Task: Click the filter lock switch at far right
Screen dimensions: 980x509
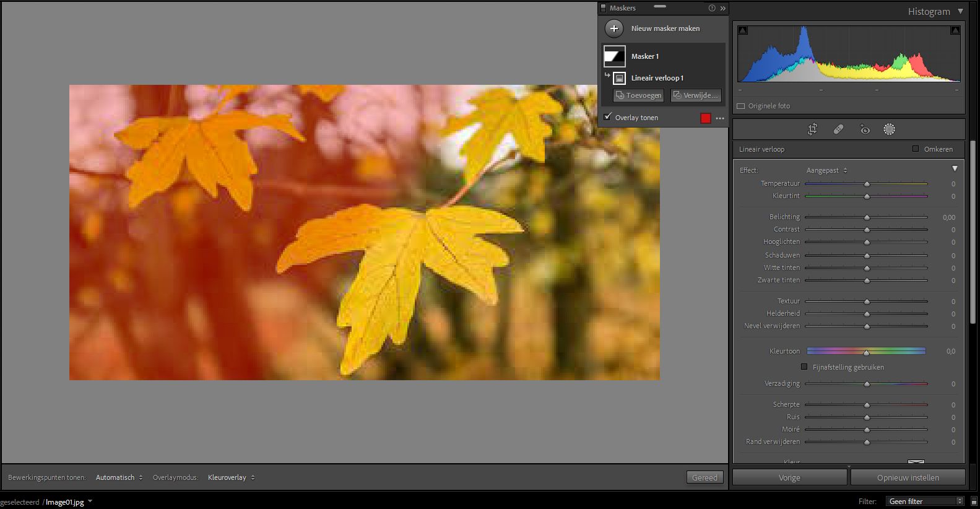Action: click(973, 502)
